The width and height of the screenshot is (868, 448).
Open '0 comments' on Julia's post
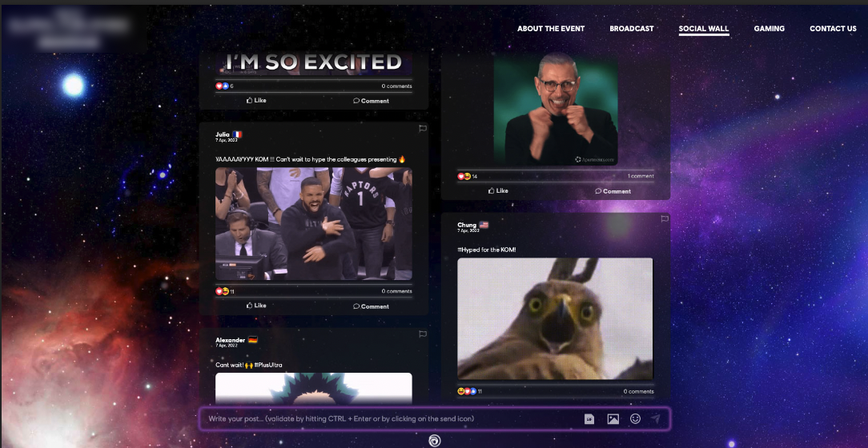click(396, 291)
